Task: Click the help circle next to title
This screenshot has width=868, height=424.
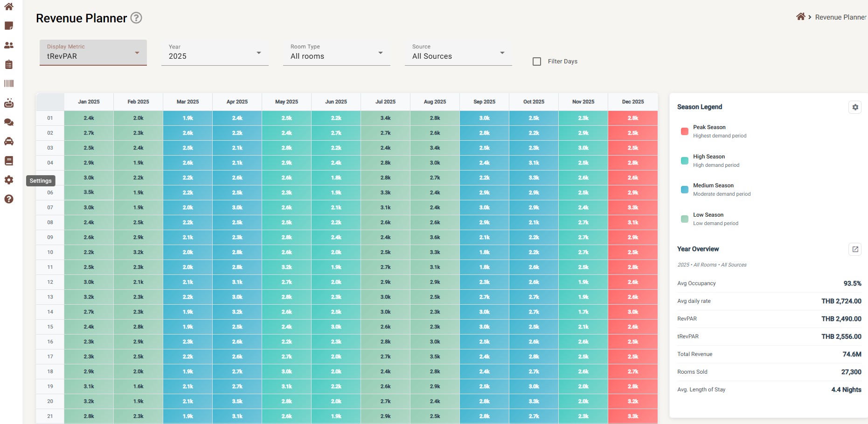Action: tap(136, 18)
